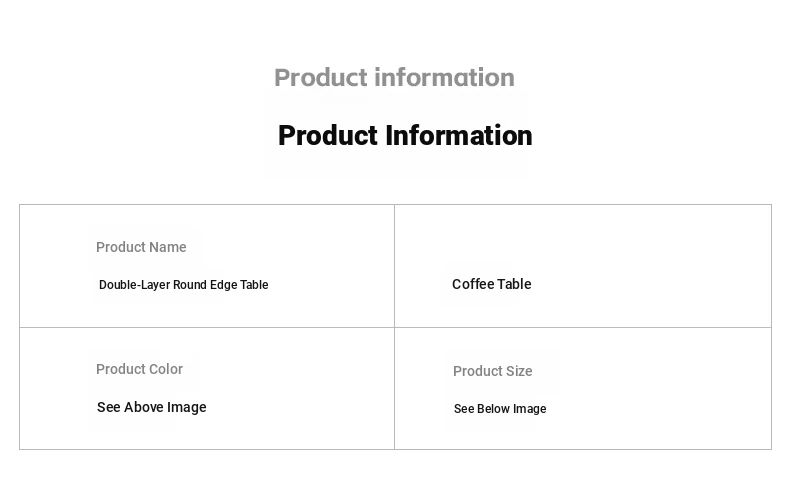Click the word "Double-Layer" in the product name

point(134,285)
